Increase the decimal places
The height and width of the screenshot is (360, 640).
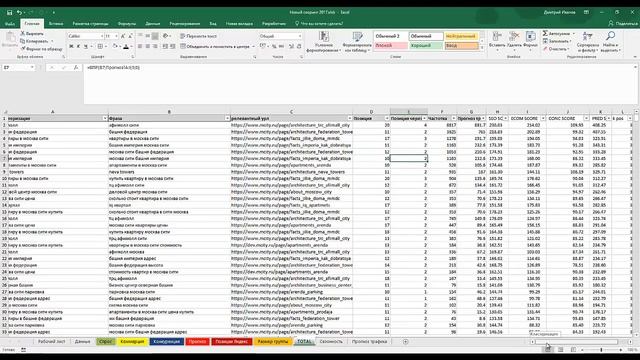pyautogui.click(x=291, y=47)
